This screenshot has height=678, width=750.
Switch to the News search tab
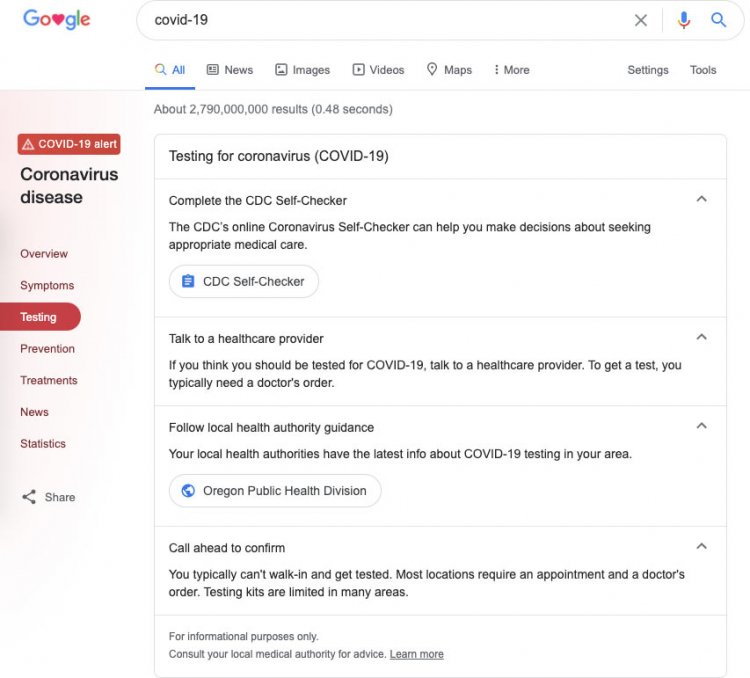[x=230, y=70]
